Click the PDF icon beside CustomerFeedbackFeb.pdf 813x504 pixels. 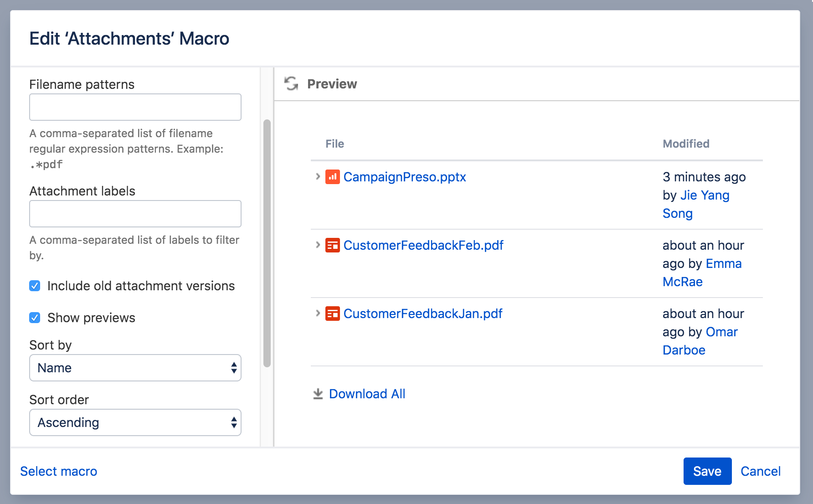tap(333, 245)
